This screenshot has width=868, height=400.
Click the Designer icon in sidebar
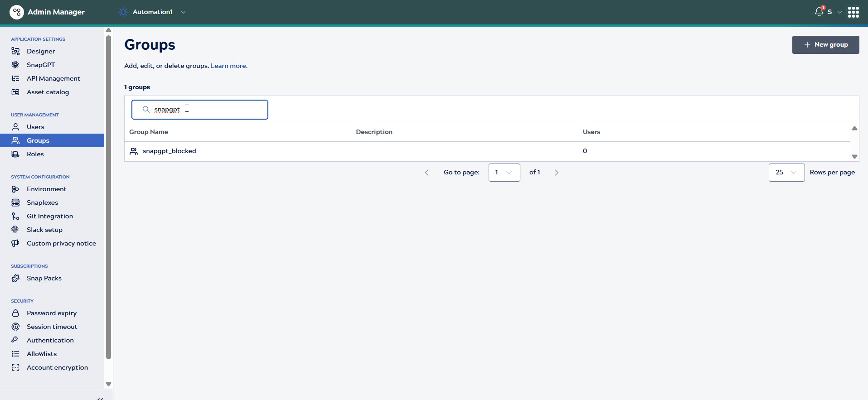pos(15,51)
